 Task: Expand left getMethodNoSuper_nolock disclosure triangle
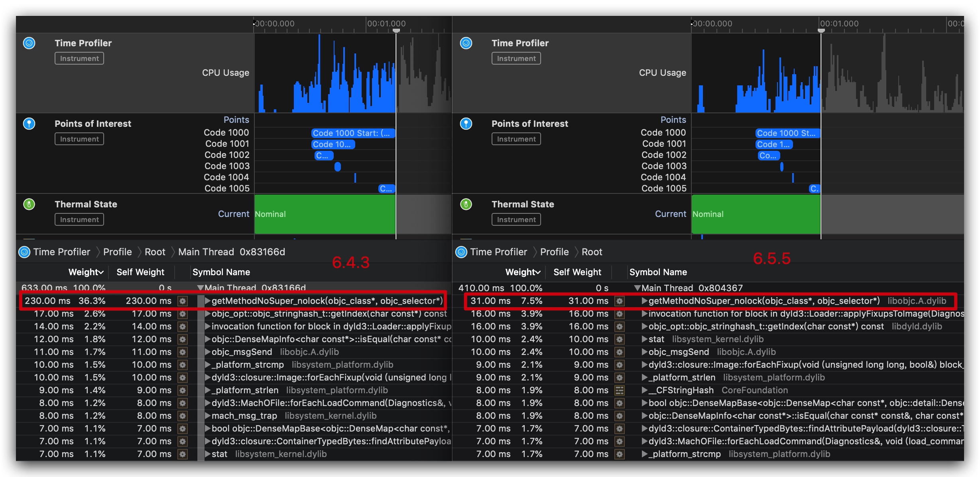pyautogui.click(x=207, y=301)
